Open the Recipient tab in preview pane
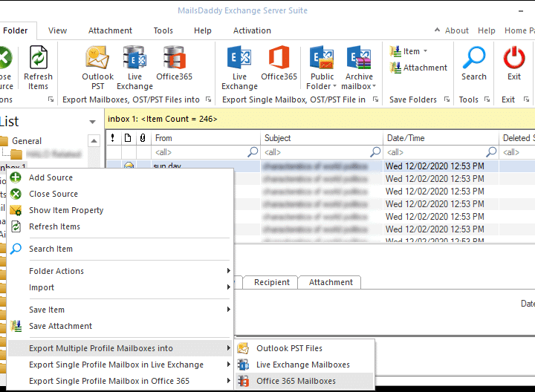The image size is (535, 392). pos(272,282)
